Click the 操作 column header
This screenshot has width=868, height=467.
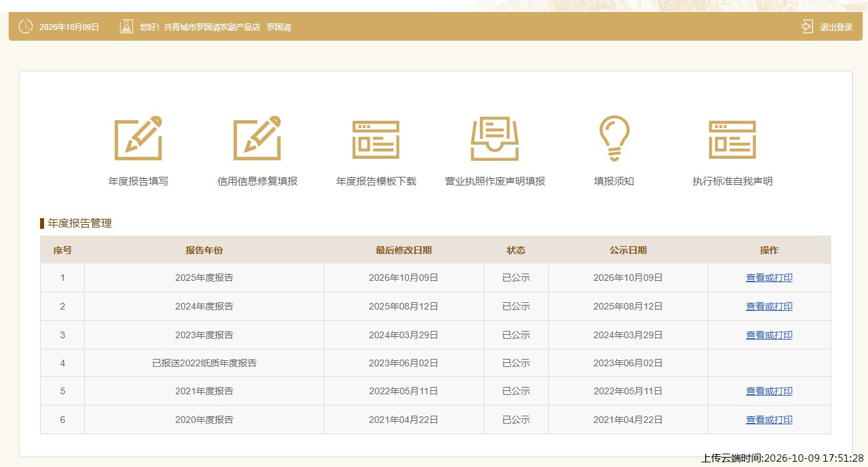coord(769,250)
